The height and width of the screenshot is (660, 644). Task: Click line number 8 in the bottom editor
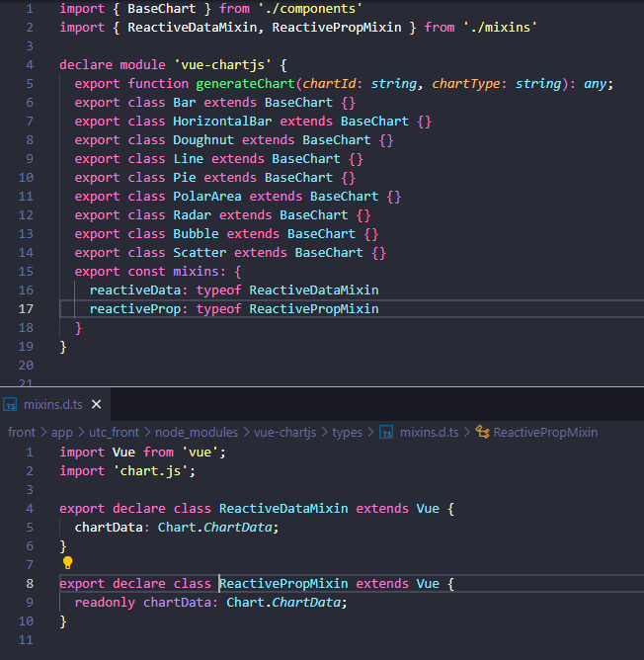tap(30, 583)
